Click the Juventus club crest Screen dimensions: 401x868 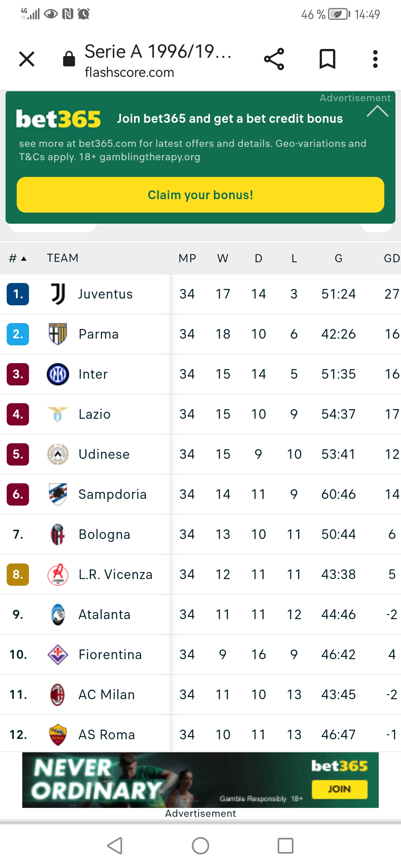click(58, 294)
